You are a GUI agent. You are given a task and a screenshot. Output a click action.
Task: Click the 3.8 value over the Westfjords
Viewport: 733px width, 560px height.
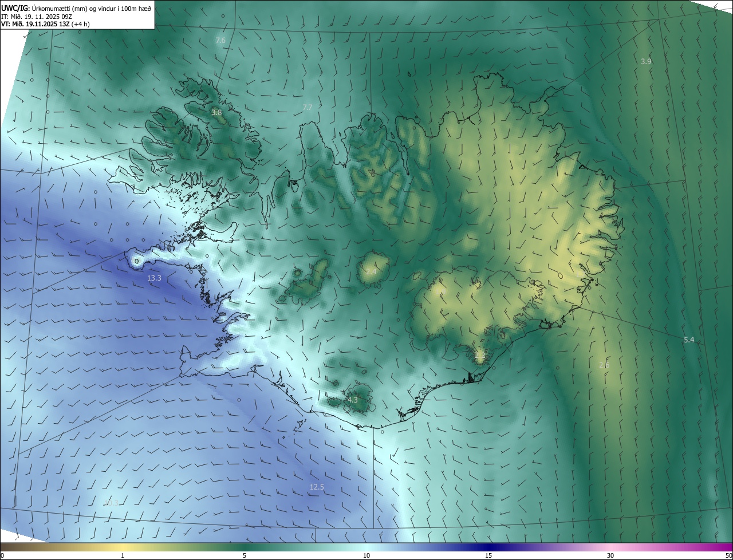tap(216, 113)
